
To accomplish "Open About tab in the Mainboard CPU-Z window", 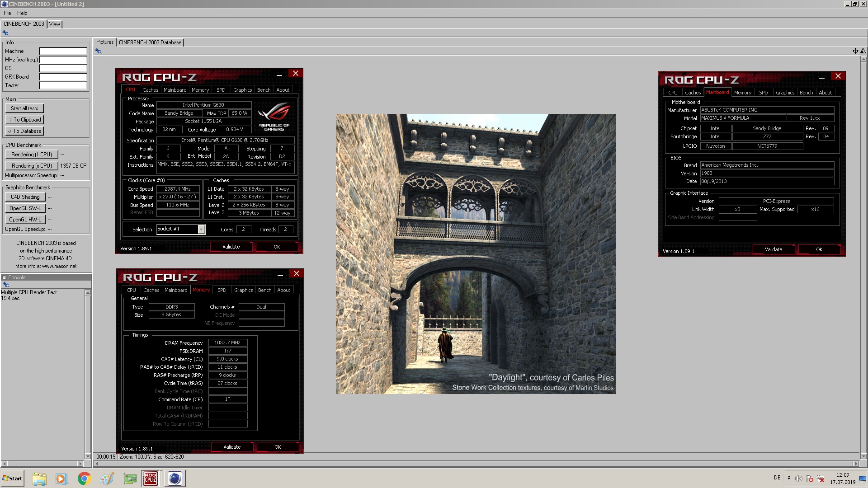I will tap(826, 93).
